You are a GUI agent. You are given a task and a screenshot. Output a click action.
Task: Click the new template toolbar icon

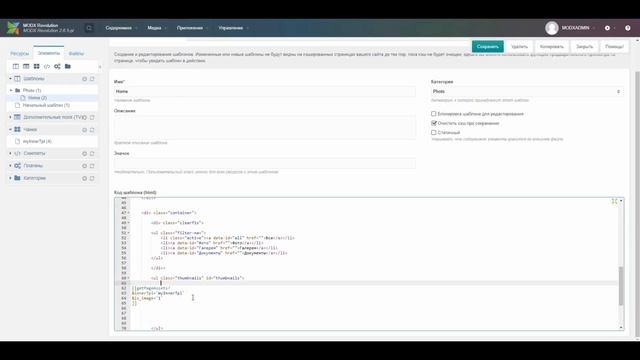(16, 66)
